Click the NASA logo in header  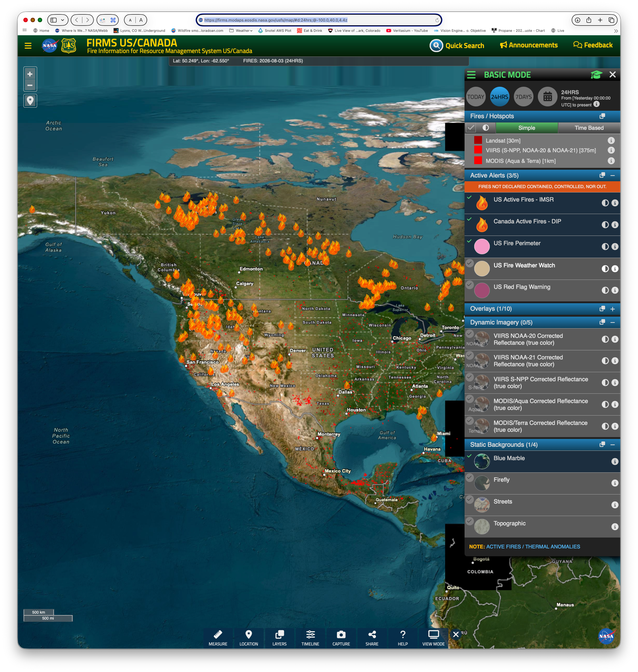click(x=50, y=46)
